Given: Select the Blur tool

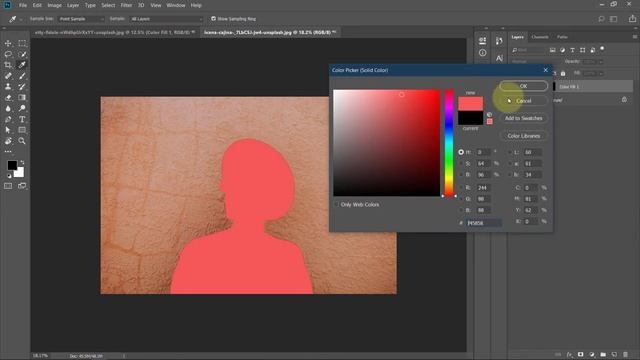Looking at the screenshot, I should coord(8,108).
